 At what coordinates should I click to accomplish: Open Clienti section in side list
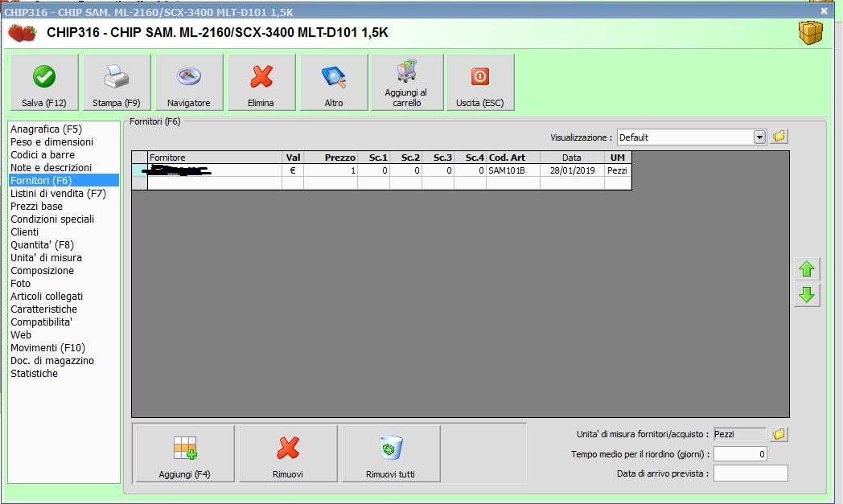pos(25,232)
